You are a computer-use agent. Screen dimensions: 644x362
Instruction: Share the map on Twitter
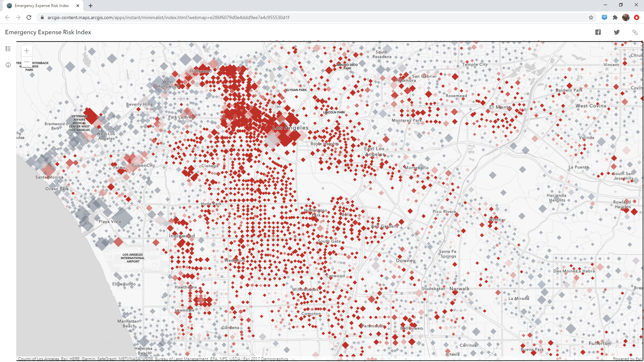[x=617, y=32]
